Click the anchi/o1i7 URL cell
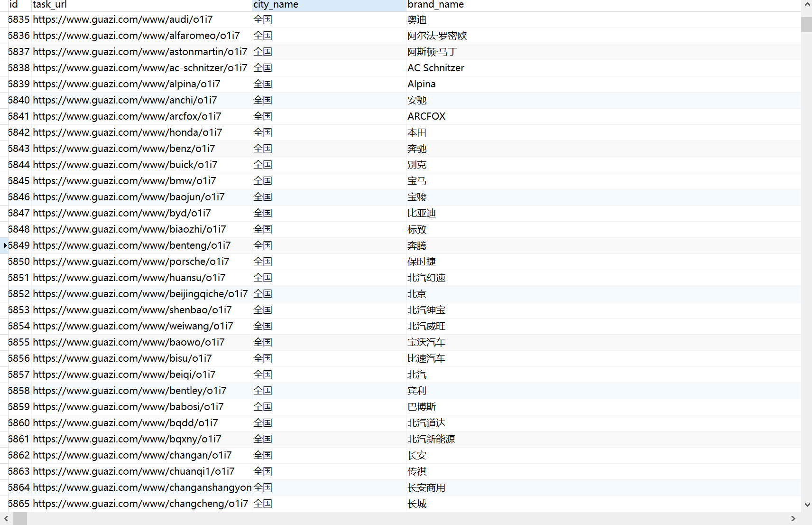This screenshot has height=525, width=812. coord(141,100)
